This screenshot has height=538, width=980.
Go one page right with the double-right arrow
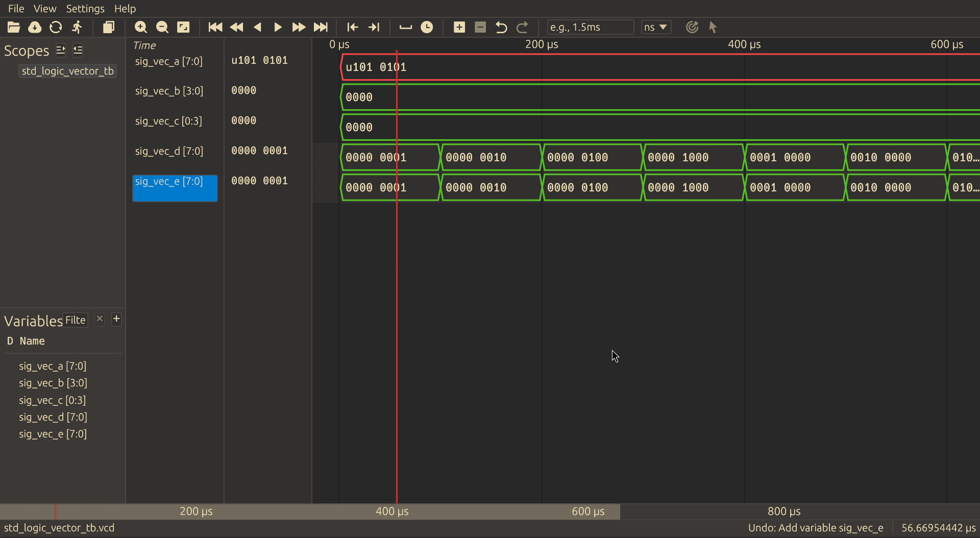click(x=299, y=27)
